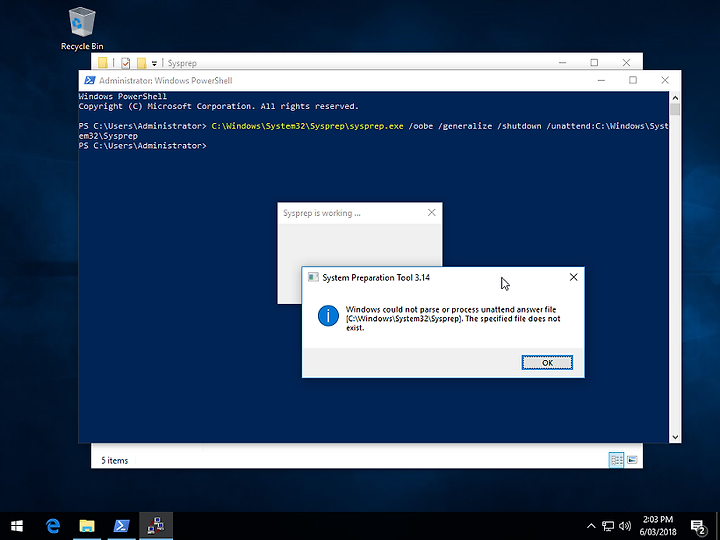The width and height of the screenshot is (720, 540).
Task: Close the System Preparation Tool 3.14 dialog
Action: pos(574,277)
